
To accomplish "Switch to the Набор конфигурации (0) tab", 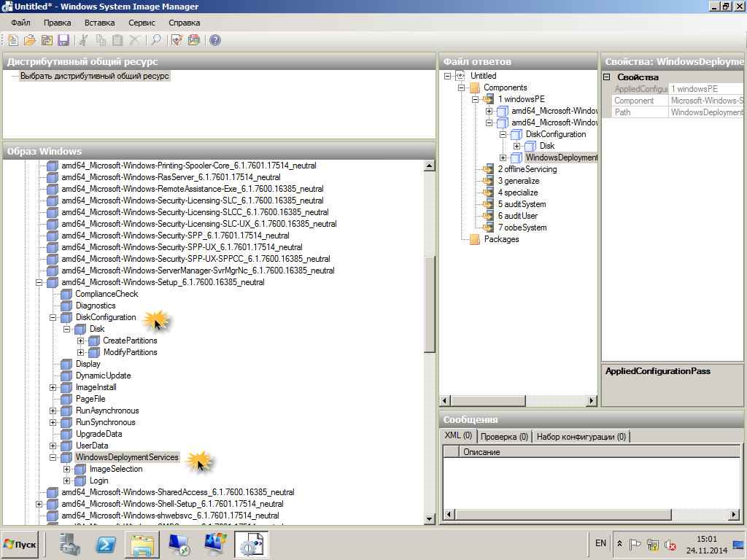I will [581, 436].
